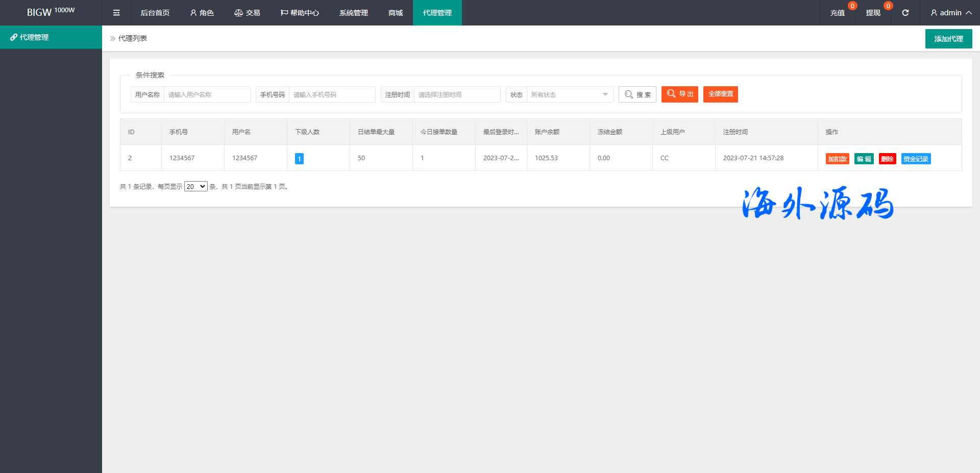Image resolution: width=980 pixels, height=473 pixels.
Task: Open the 提现 withdrawal notifications
Action: (x=873, y=13)
